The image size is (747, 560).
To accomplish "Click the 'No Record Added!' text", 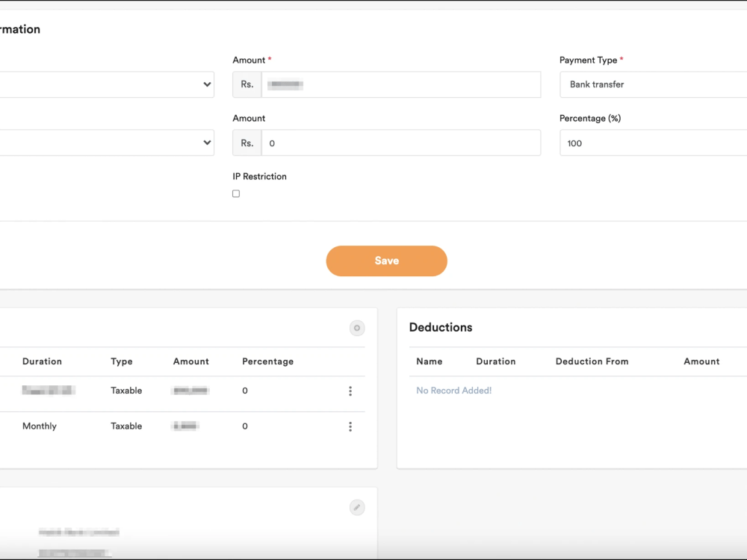I will (454, 391).
